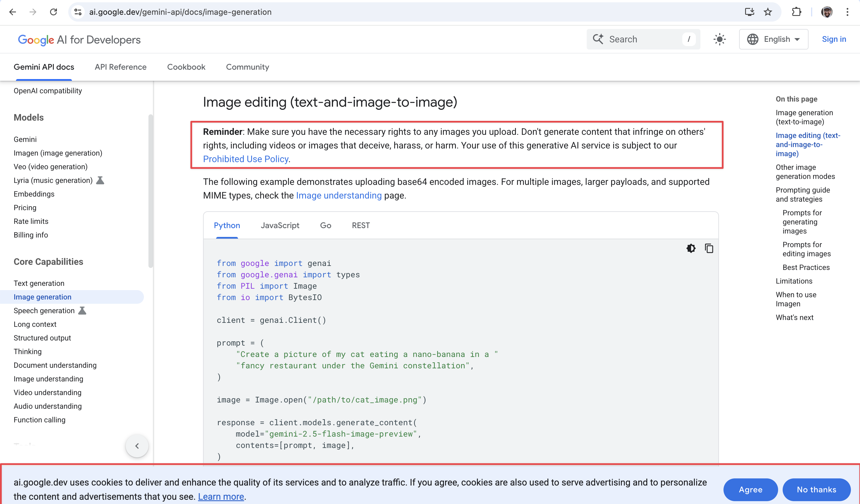Click the search sparkle magnifier icon
860x504 pixels.
598,39
